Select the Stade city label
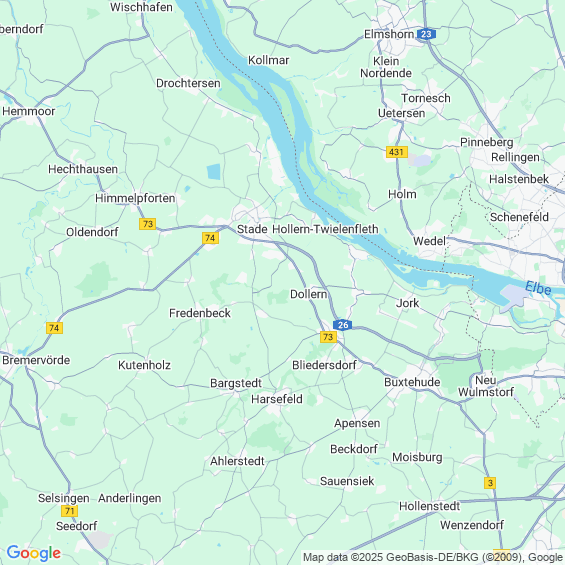Viewport: 565px width, 565px height. (x=252, y=229)
